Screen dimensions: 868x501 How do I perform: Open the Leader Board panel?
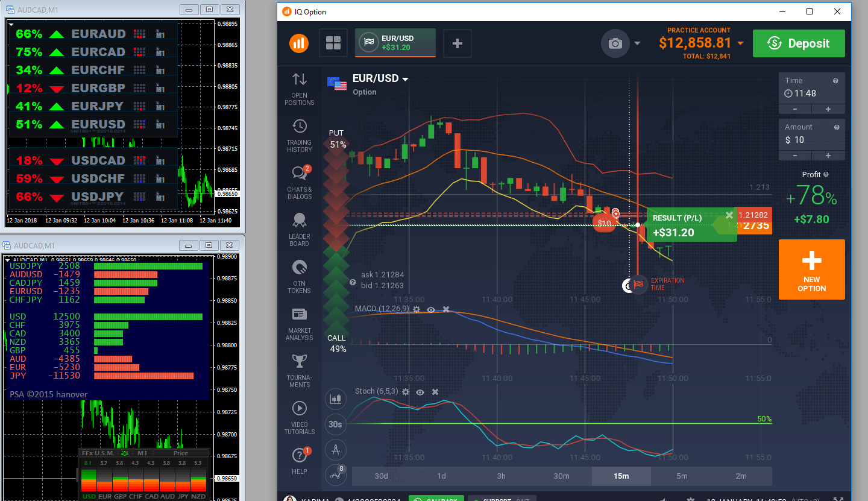pyautogui.click(x=300, y=230)
